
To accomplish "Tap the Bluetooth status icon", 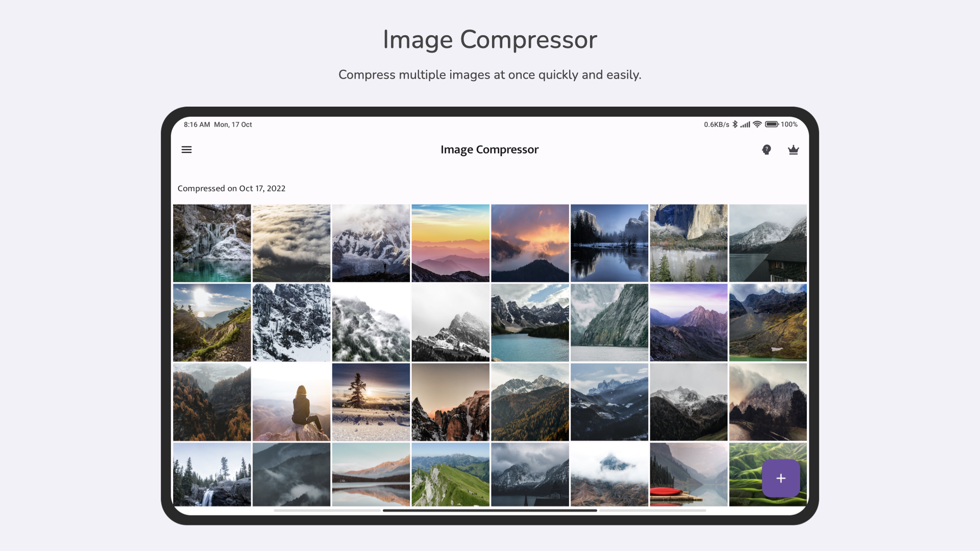I will (x=735, y=124).
